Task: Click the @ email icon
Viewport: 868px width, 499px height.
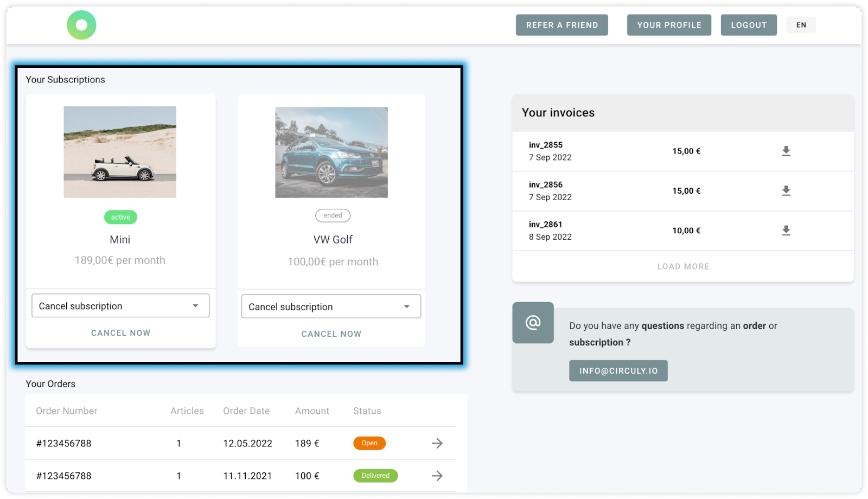Action: (533, 323)
